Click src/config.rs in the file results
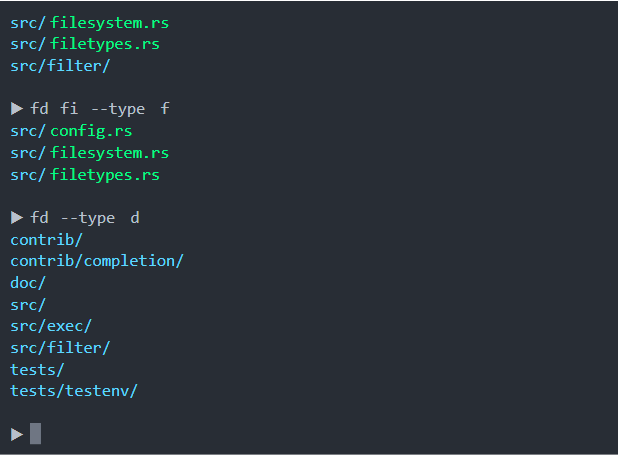 click(x=71, y=131)
